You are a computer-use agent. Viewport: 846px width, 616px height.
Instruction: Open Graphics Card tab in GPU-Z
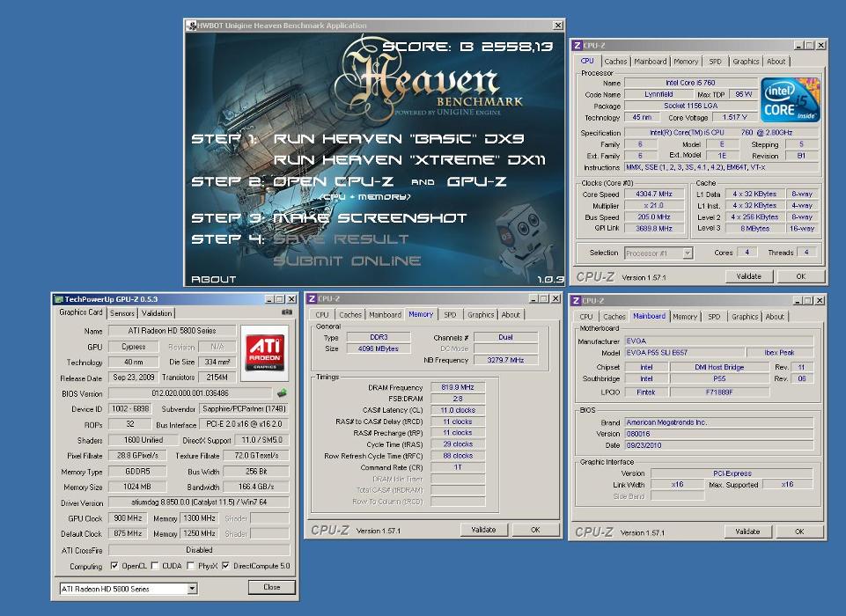(80, 312)
